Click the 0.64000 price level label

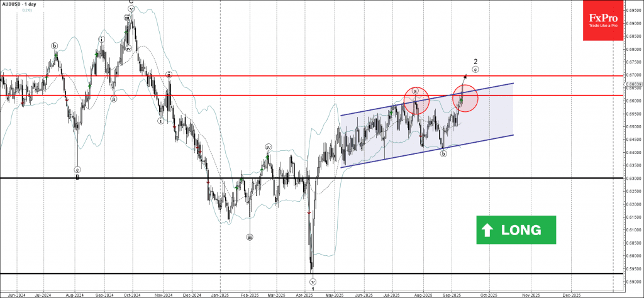(633, 153)
